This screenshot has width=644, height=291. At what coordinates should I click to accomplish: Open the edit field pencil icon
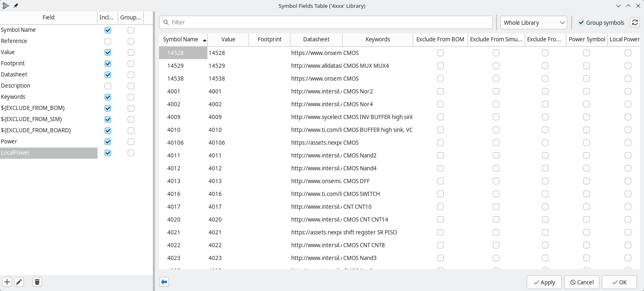[19, 281]
